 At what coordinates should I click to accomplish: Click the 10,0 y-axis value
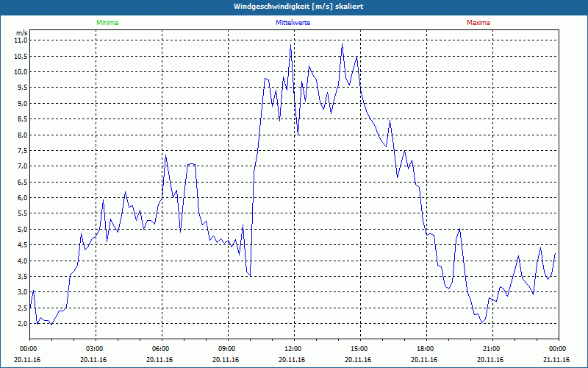pos(21,71)
